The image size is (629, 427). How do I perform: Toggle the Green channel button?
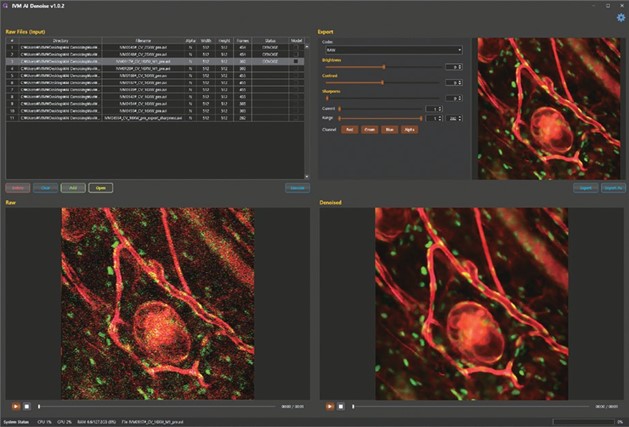pyautogui.click(x=370, y=129)
